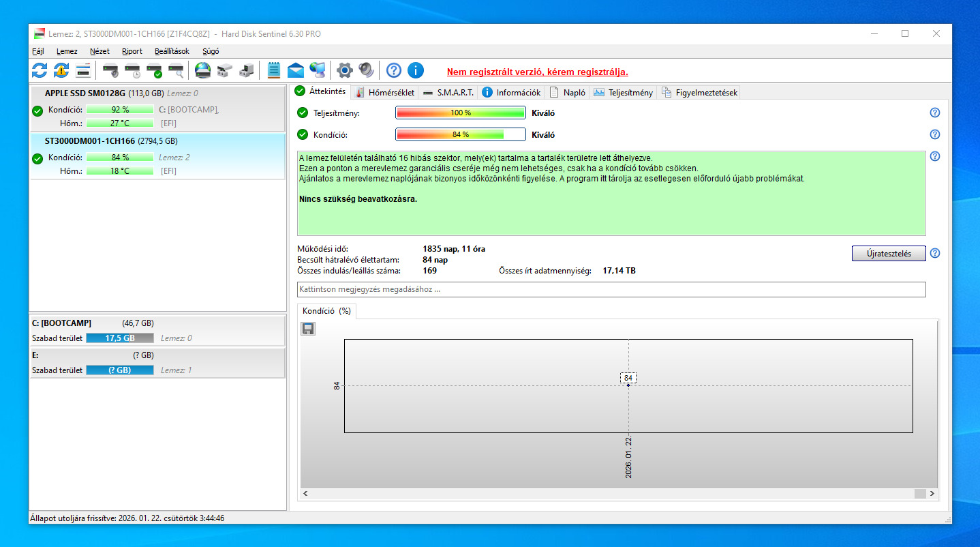The width and height of the screenshot is (980, 547).
Task: Click the loudspeaker sound toolbar icon
Action: point(367,70)
